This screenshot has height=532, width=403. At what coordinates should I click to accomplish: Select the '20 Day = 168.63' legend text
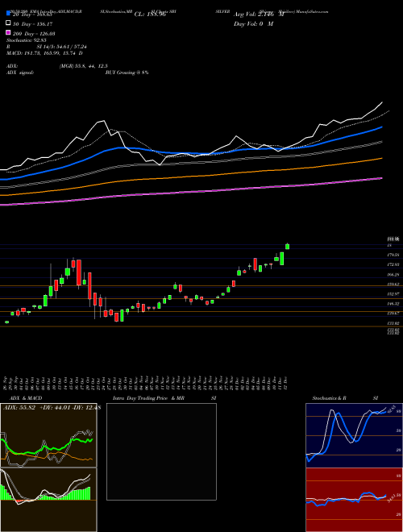click(x=32, y=15)
